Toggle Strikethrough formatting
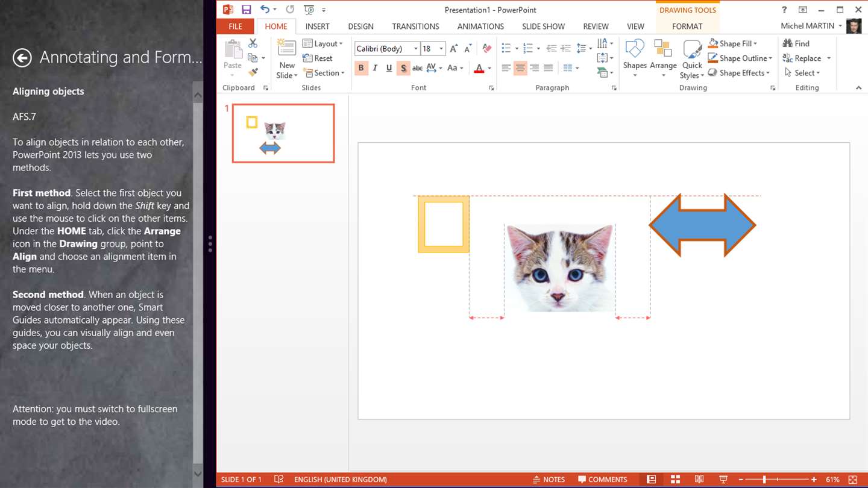 417,68
